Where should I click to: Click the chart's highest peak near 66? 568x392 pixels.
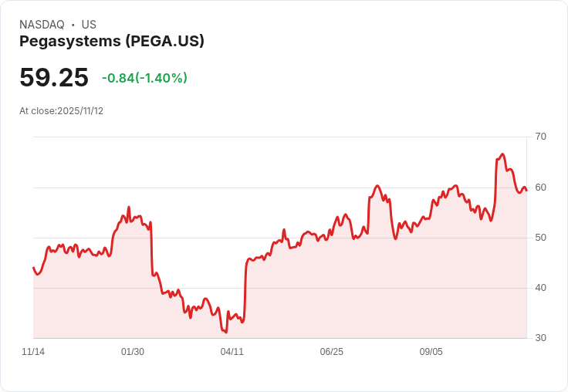pyautogui.click(x=502, y=154)
